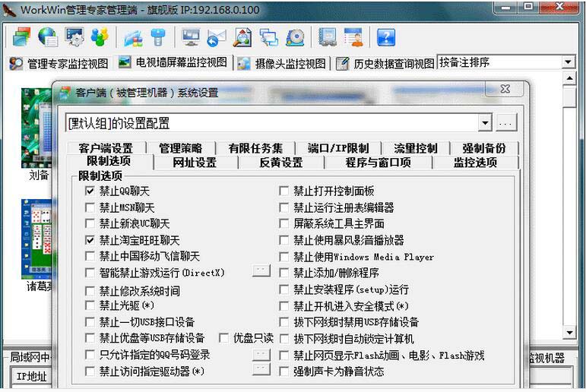Uncheck the 禁止淘宝旺旺聊天 checkbox
586x392 pixels.
coord(90,240)
